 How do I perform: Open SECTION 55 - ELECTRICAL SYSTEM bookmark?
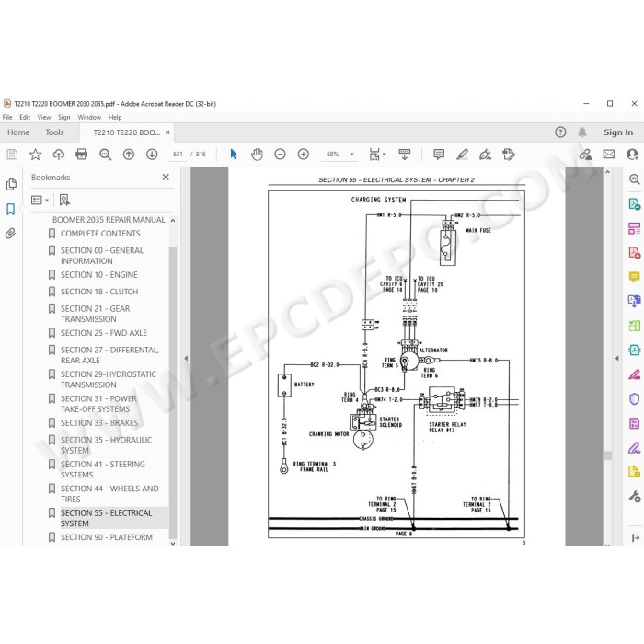click(107, 518)
